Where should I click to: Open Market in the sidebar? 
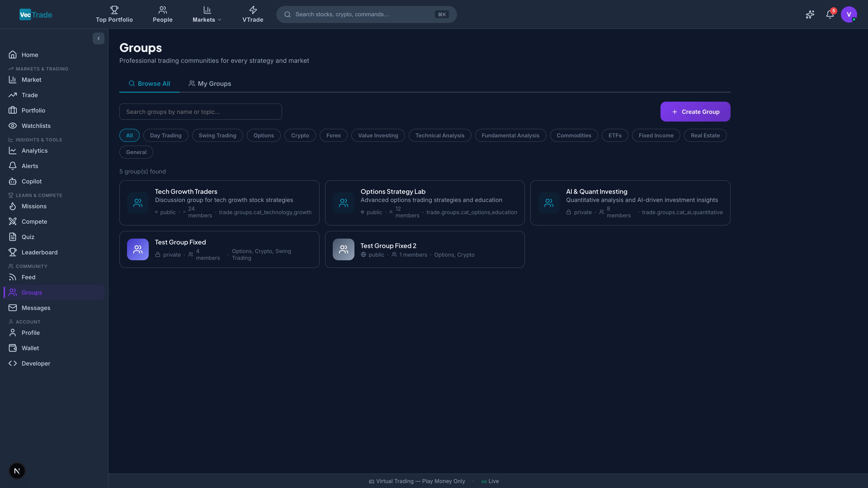(x=54, y=80)
